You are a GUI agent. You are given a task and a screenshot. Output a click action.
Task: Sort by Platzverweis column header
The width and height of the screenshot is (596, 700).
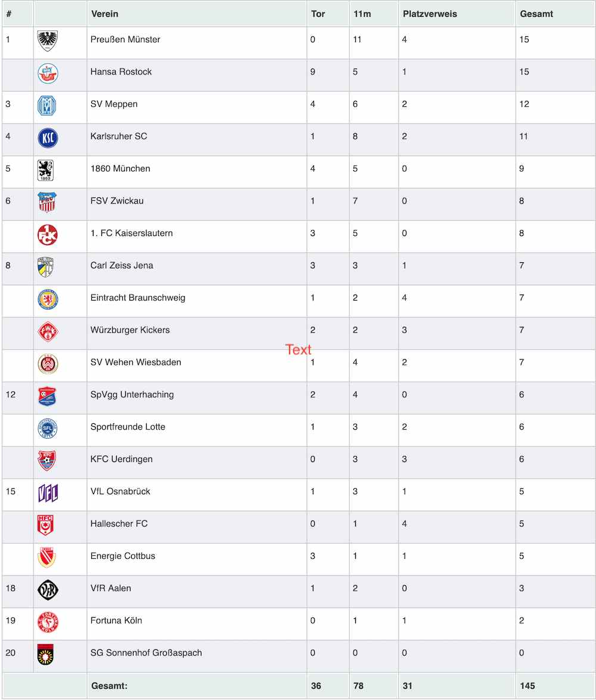[x=430, y=14]
